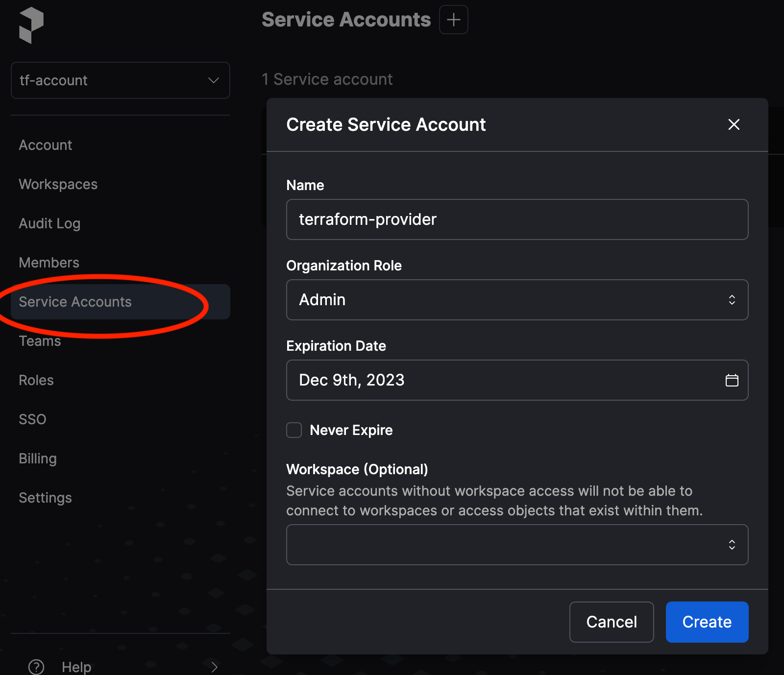784x675 pixels.
Task: Open the calendar icon in Expiration Date field
Action: point(732,380)
